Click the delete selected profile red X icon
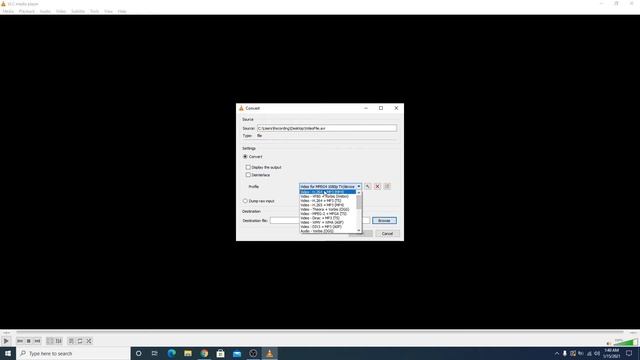 point(378,187)
